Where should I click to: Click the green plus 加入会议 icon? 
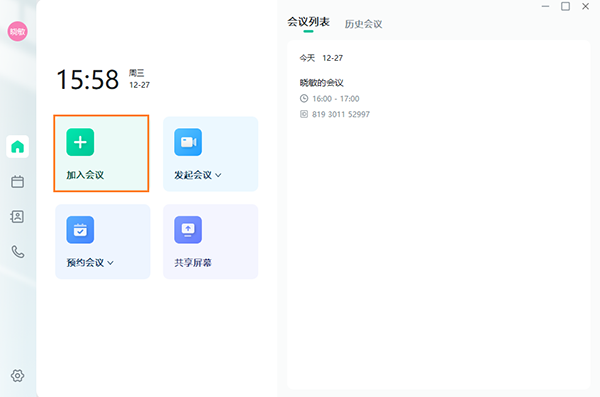tap(80, 142)
